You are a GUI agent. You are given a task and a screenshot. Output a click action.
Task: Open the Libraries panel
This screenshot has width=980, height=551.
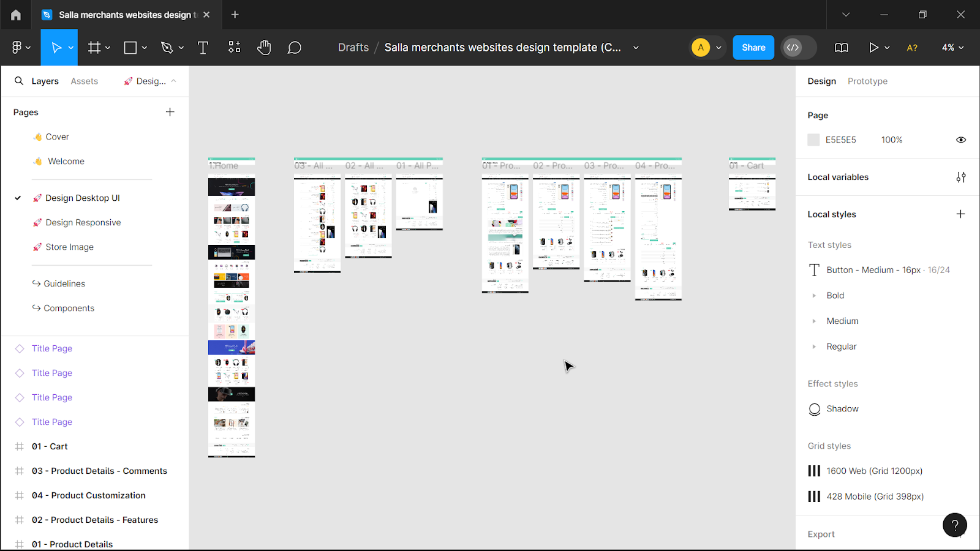coord(841,47)
